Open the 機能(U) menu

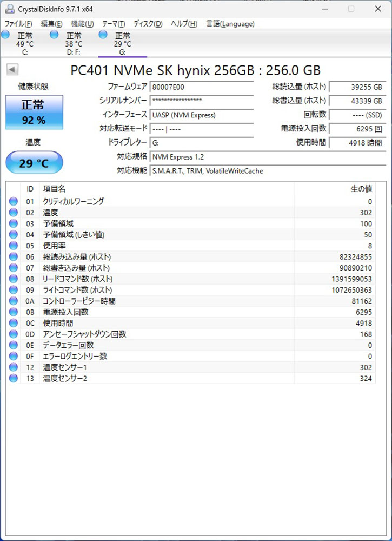click(x=82, y=24)
